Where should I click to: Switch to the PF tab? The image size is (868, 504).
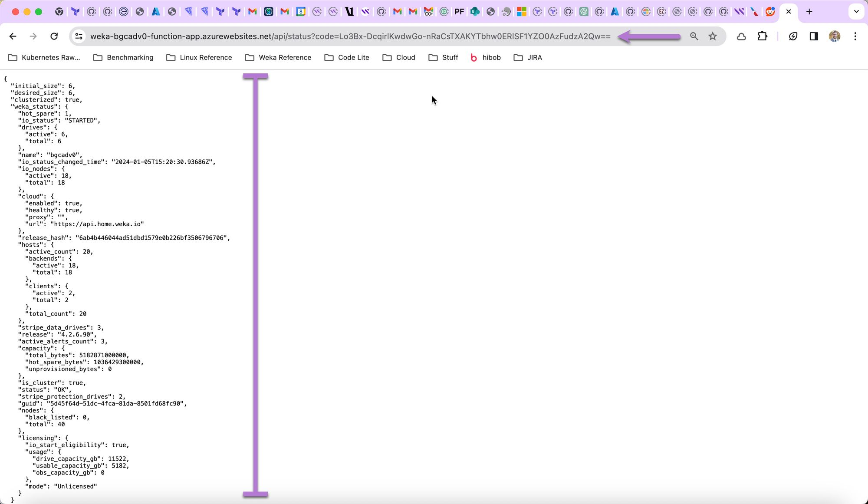(x=459, y=12)
